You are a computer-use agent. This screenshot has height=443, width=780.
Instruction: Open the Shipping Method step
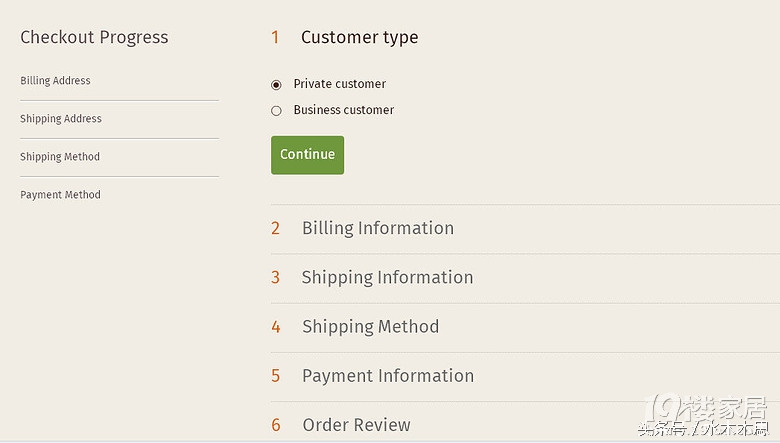370,326
